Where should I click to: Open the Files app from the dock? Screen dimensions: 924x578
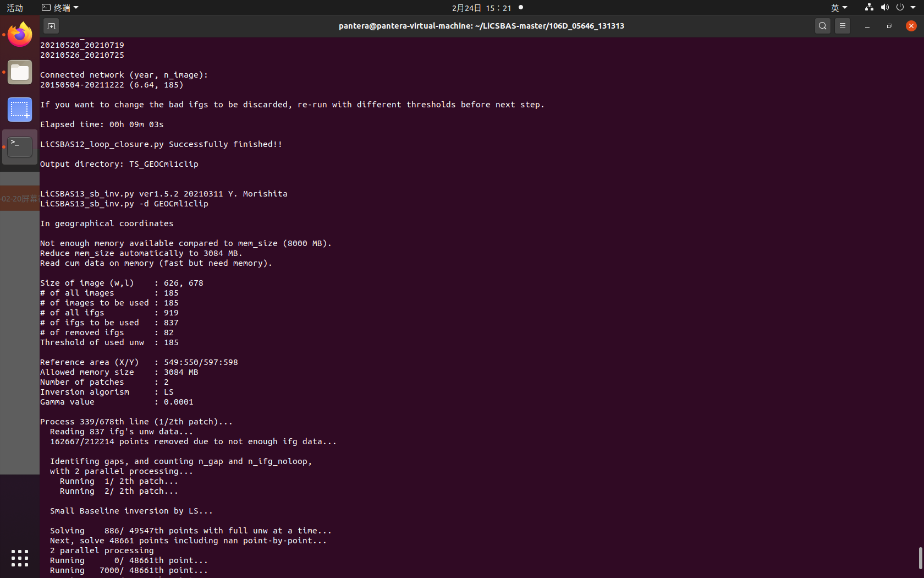[20, 72]
